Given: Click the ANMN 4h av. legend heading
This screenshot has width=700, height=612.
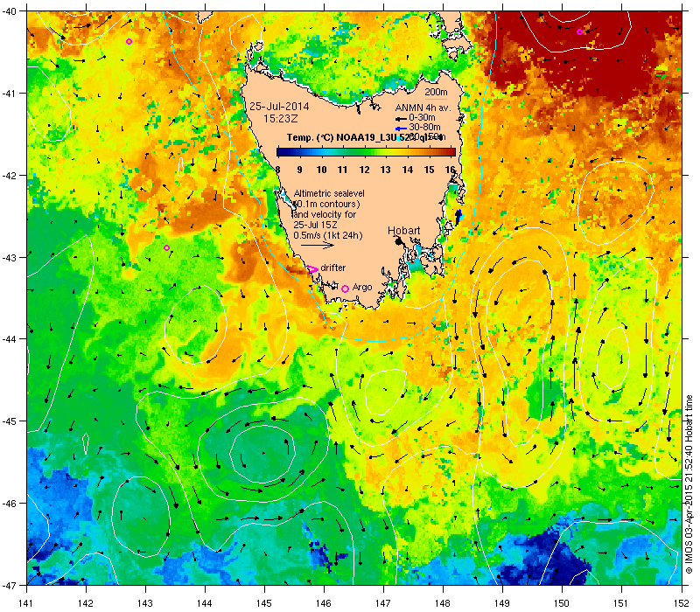Looking at the screenshot, I should coord(423,108).
